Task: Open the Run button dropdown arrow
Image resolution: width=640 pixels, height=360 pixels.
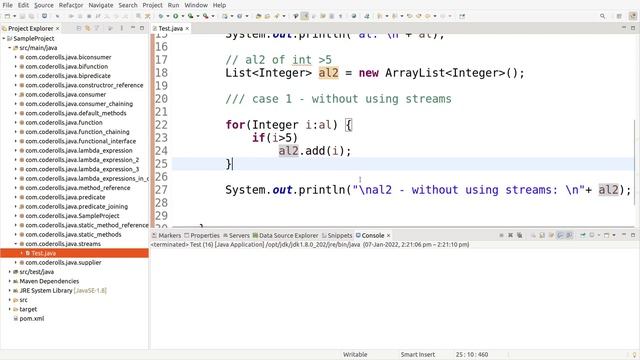Action: pyautogui.click(x=182, y=16)
